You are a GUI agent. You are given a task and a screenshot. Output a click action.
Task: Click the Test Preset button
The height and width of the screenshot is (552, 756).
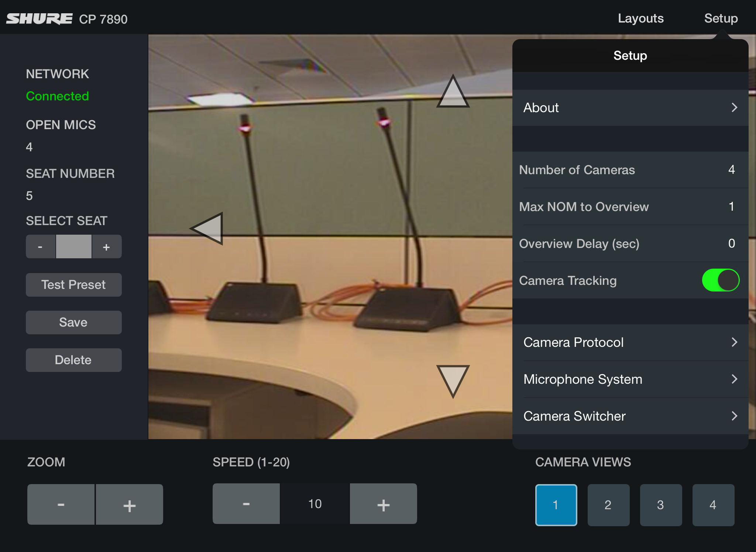point(73,285)
